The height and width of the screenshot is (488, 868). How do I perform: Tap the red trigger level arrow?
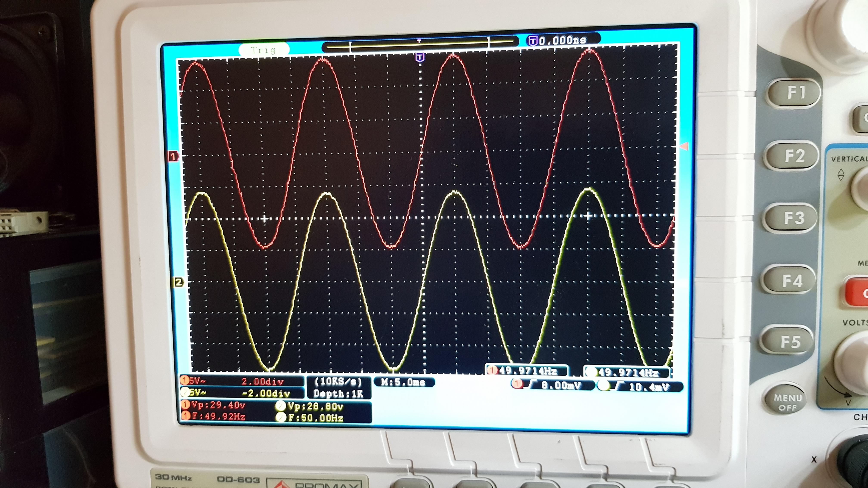pyautogui.click(x=684, y=147)
